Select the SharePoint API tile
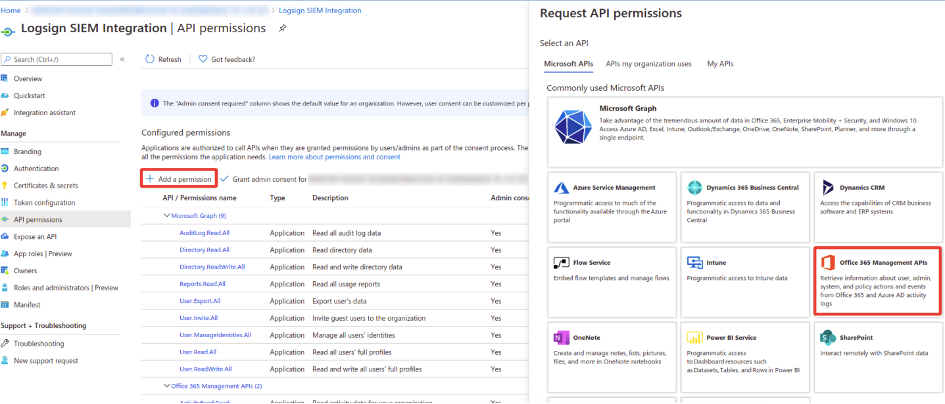945x404 pixels. coord(879,357)
